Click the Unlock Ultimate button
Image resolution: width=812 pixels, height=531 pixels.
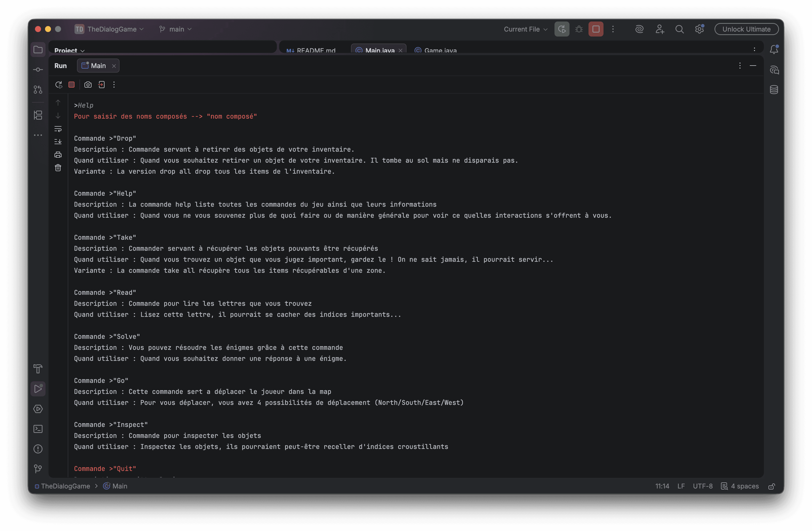pos(746,29)
